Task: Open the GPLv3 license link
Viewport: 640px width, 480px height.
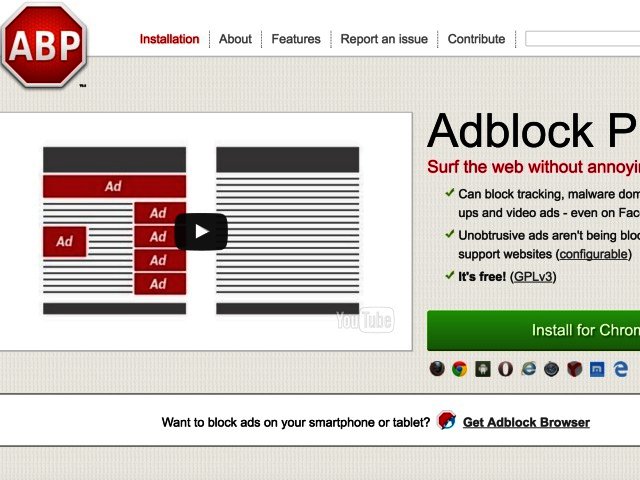Action: 533,276
